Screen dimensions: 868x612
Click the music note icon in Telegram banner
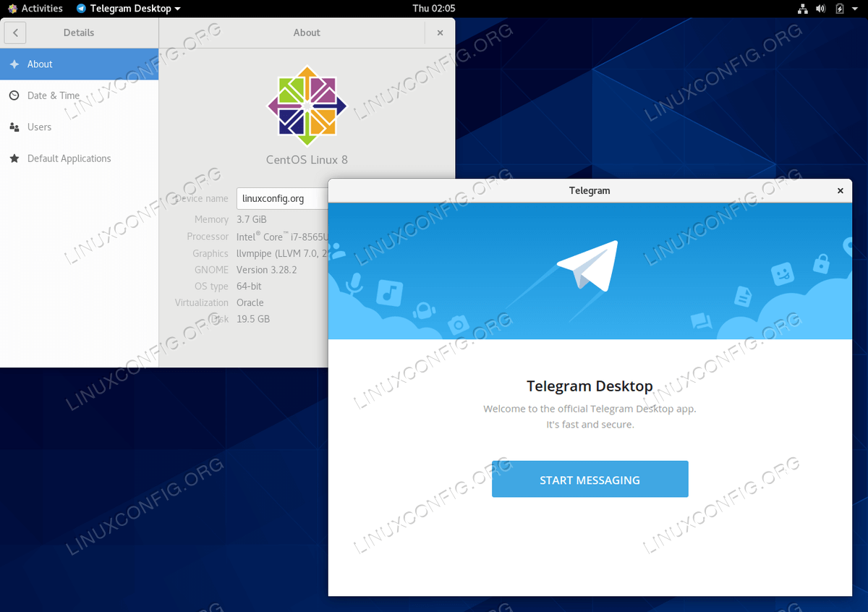coord(389,292)
